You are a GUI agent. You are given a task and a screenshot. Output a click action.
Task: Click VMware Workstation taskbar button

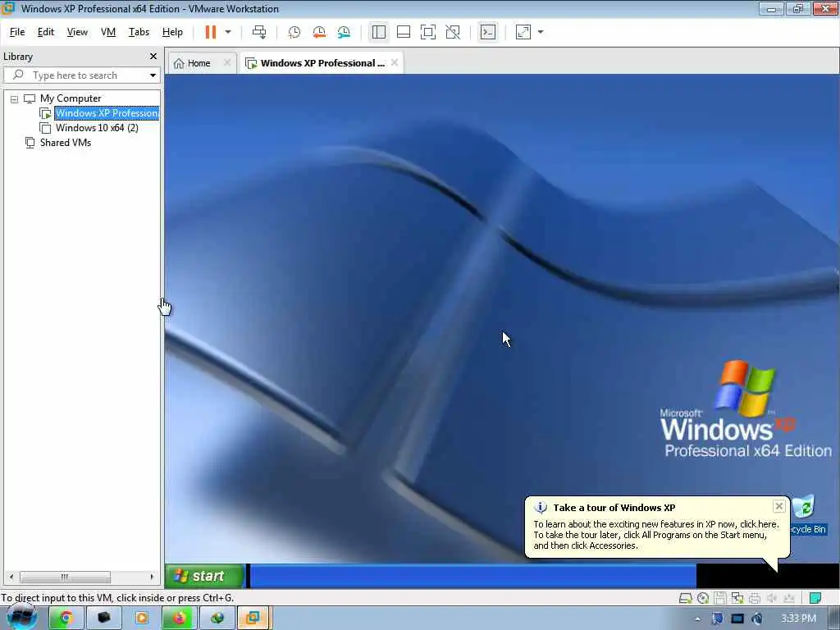pyautogui.click(x=254, y=619)
